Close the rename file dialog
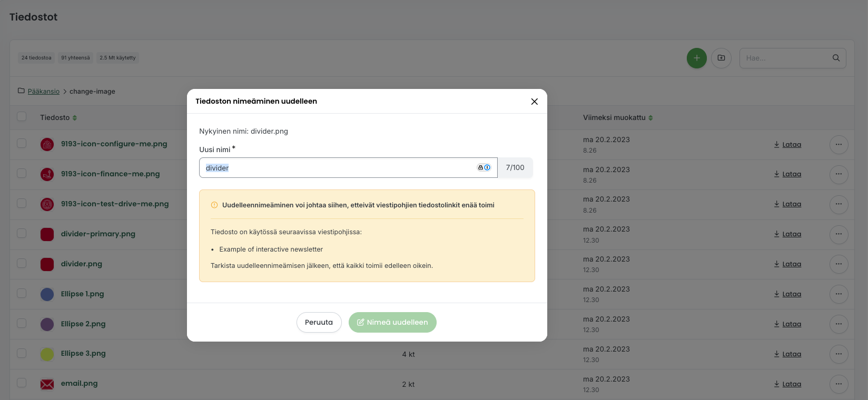This screenshot has height=400, width=868. (x=534, y=102)
